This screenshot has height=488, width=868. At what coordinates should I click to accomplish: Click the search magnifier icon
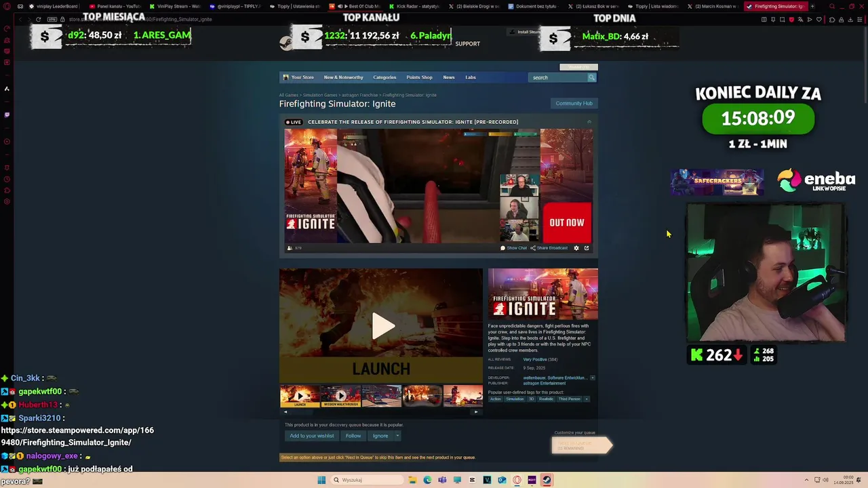coord(591,77)
